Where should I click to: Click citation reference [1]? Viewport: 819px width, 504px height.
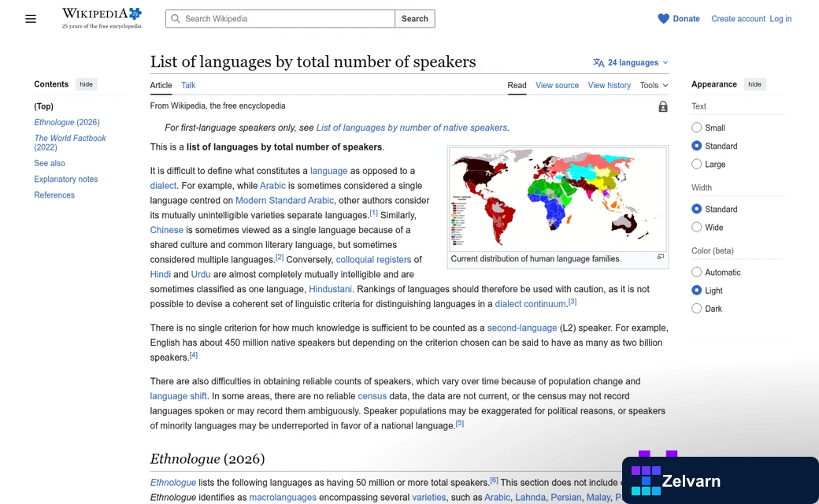(x=373, y=213)
